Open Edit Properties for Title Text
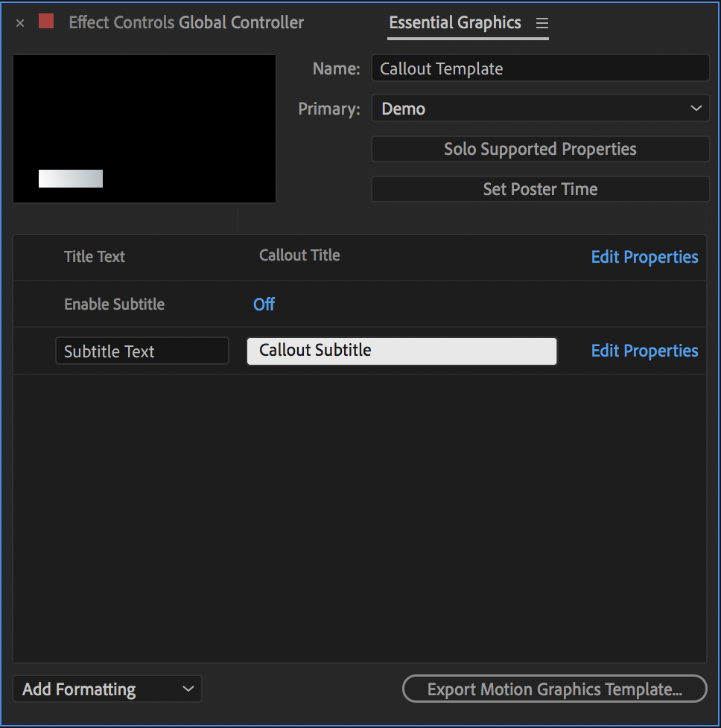Viewport: 721px width, 728px height. [644, 257]
